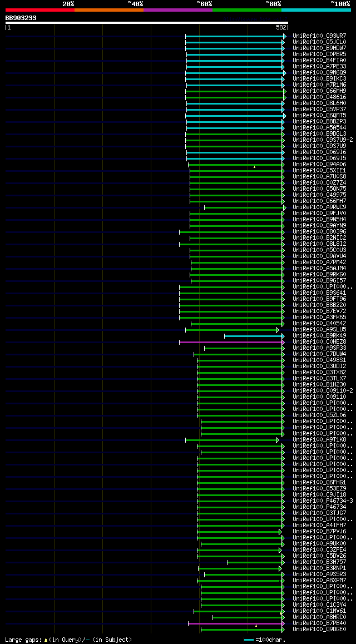Open hit UniRef100_Q9M6Q9
356x644 pixels.
pyautogui.click(x=319, y=73)
